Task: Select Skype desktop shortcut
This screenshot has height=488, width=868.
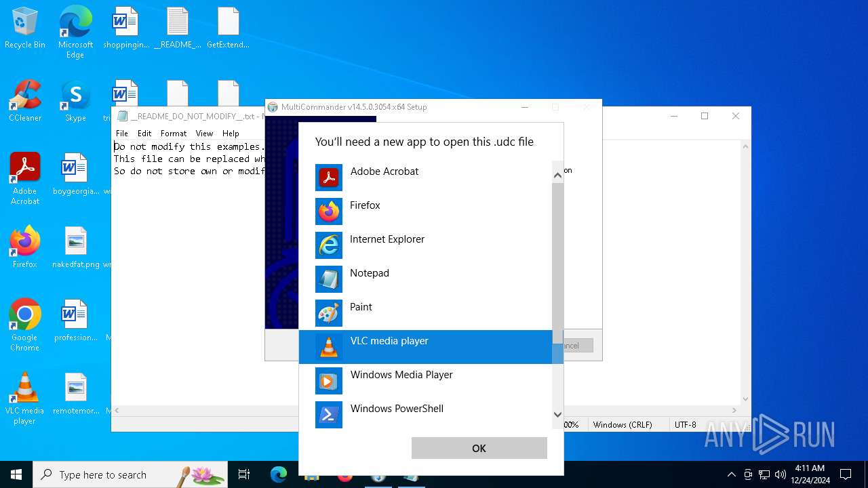Action: click(75, 102)
